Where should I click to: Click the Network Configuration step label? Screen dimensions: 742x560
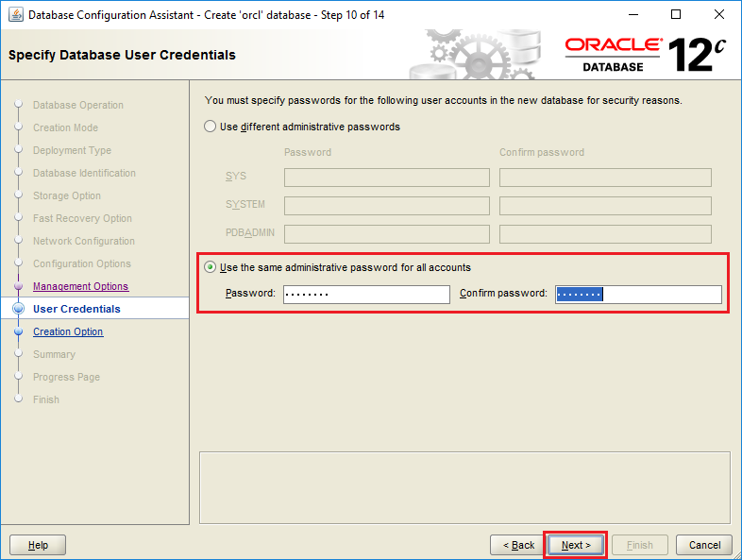tap(84, 242)
